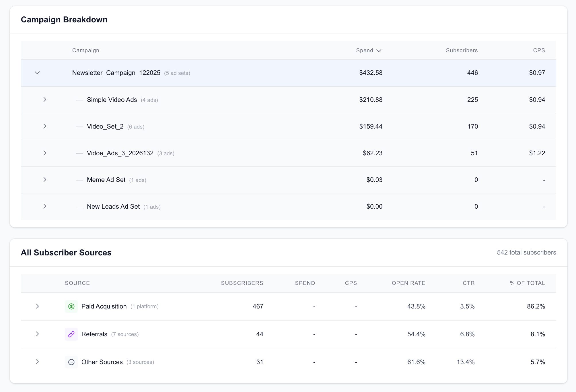The height and width of the screenshot is (392, 576).
Task: Click the CPS column header
Action: point(539,50)
